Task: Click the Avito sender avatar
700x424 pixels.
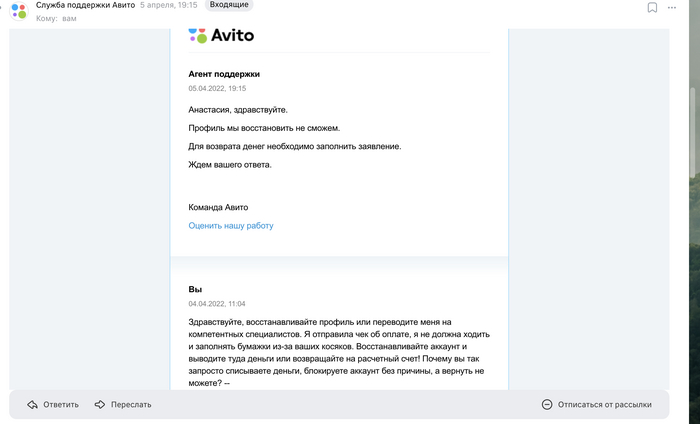Action: pos(17,11)
